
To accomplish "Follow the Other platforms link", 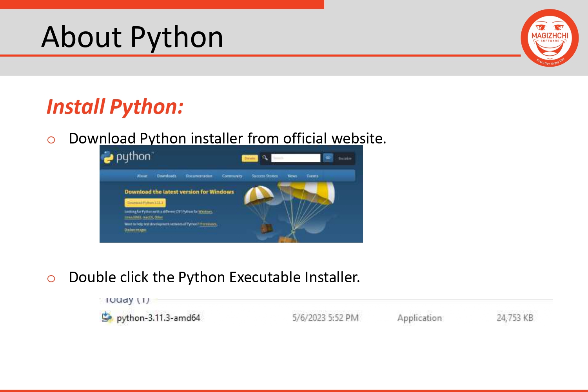I will (x=159, y=217).
